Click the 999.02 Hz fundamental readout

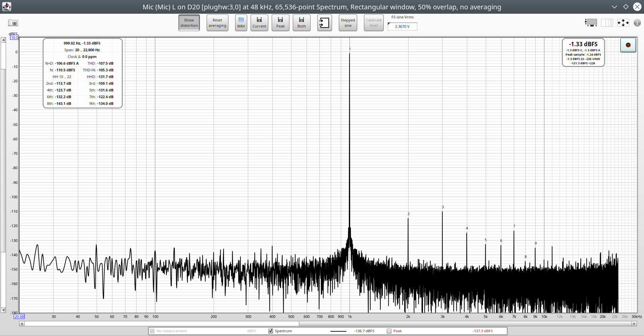coord(82,43)
